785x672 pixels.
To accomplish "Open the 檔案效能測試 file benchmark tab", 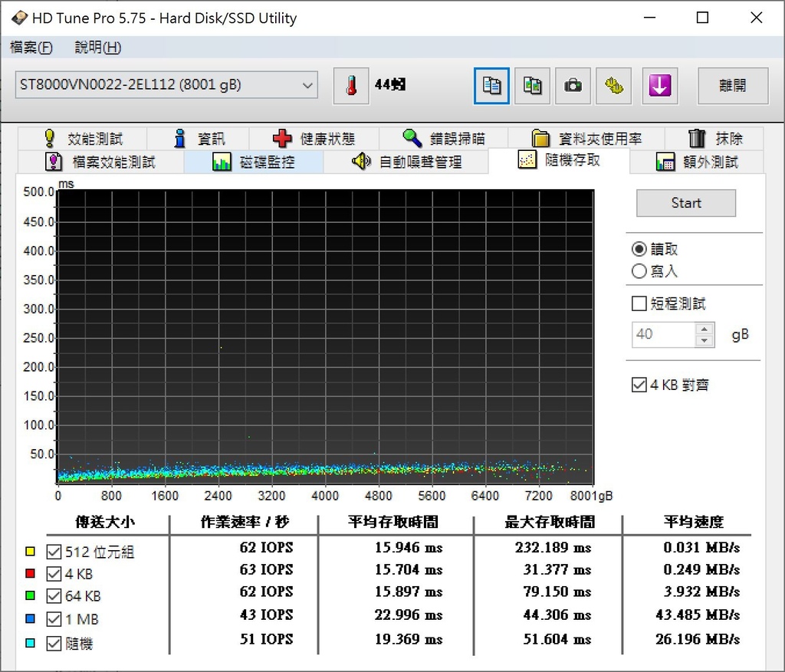I will [x=100, y=162].
